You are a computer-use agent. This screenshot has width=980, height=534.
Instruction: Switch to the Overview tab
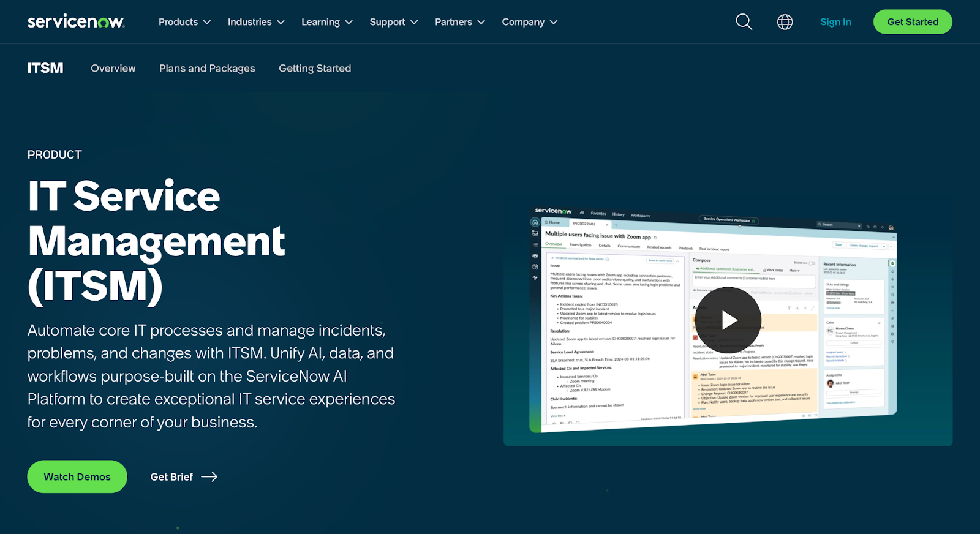[113, 69]
